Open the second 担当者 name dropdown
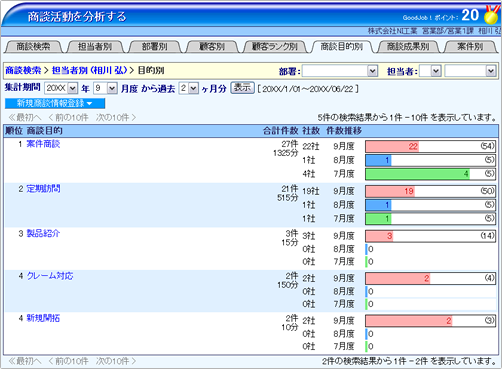Viewport: 502px width, 369px height. click(470, 71)
